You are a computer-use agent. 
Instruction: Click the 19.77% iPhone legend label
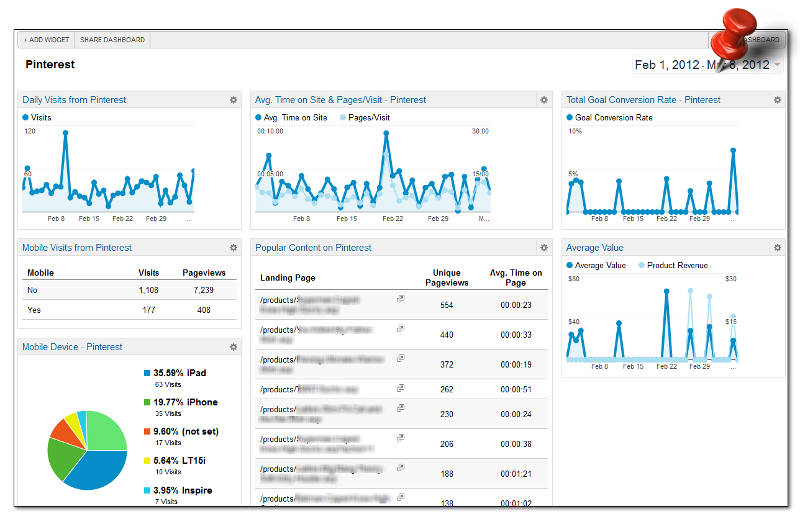[x=185, y=402]
